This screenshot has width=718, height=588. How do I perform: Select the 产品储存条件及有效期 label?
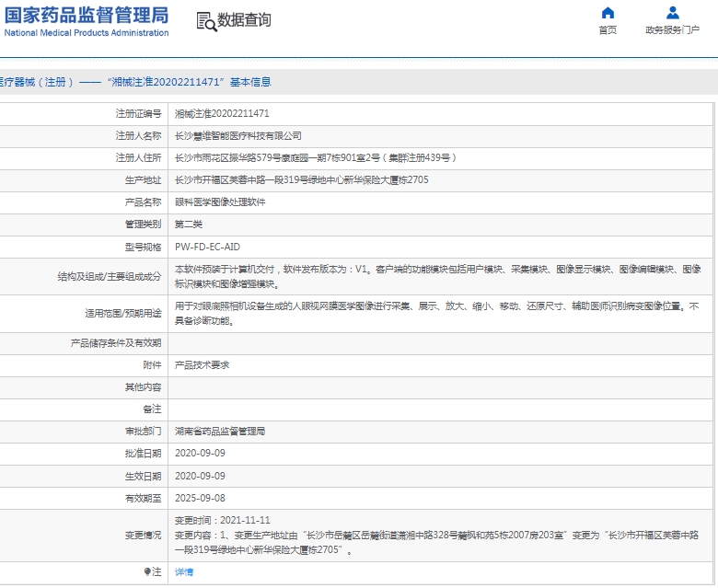pyautogui.click(x=116, y=343)
